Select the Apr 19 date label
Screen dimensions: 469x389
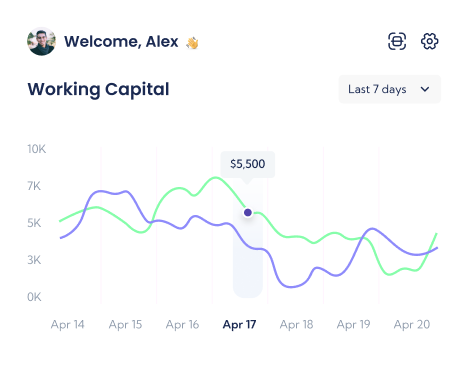tap(353, 324)
